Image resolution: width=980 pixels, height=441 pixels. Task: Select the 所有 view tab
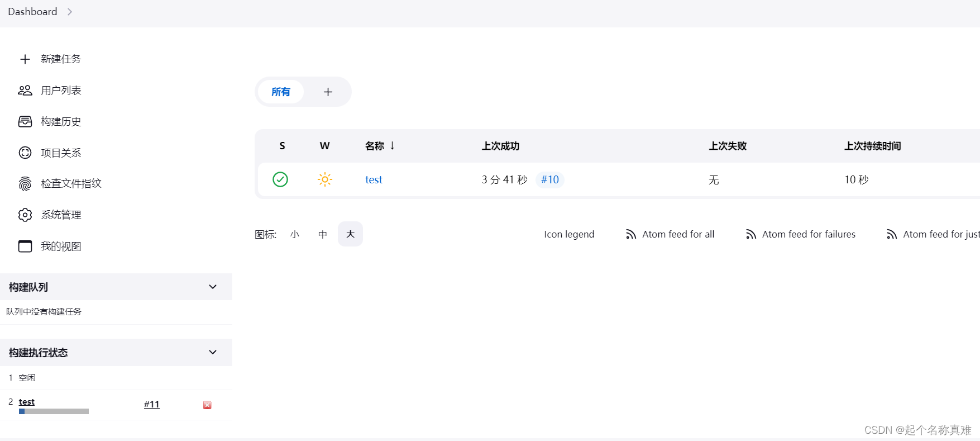click(x=281, y=92)
